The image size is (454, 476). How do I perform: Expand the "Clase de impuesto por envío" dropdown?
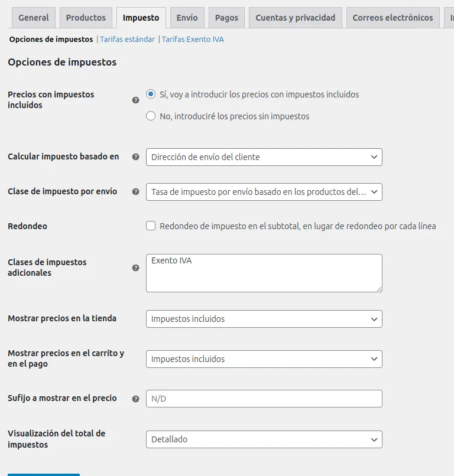(264, 192)
